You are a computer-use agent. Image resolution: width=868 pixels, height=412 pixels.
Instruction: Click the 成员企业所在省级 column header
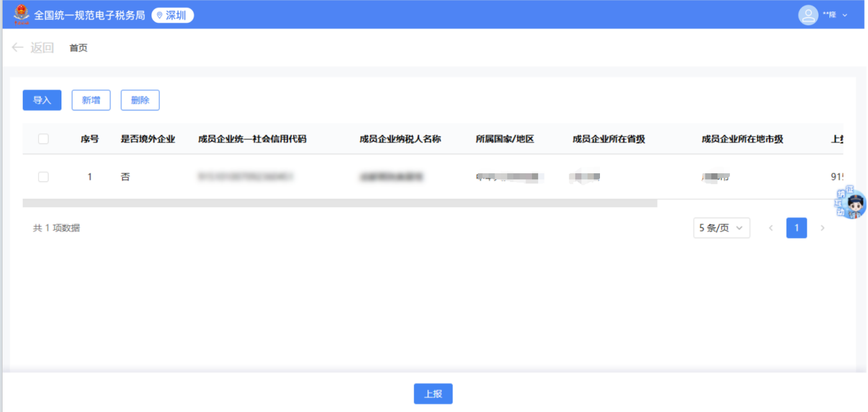(609, 139)
